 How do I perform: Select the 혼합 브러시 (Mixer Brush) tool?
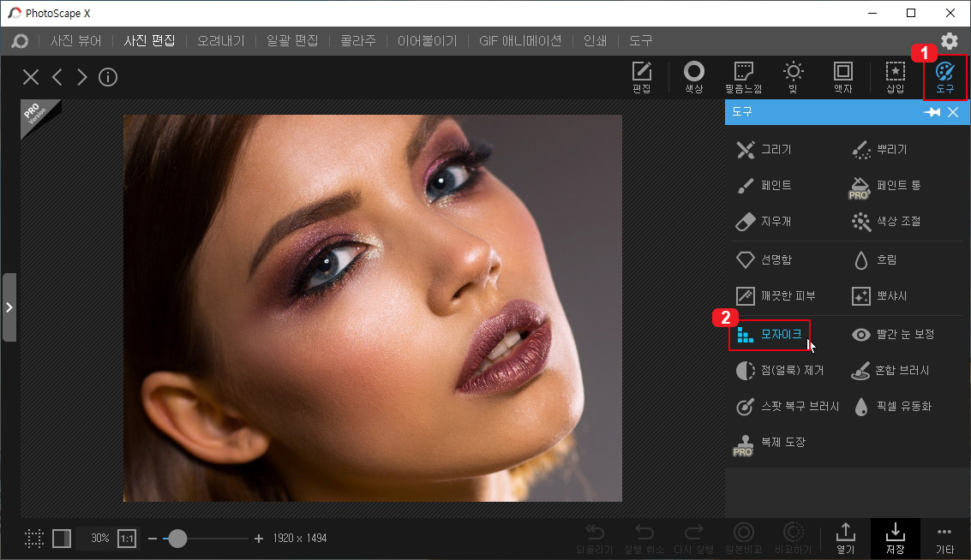890,370
